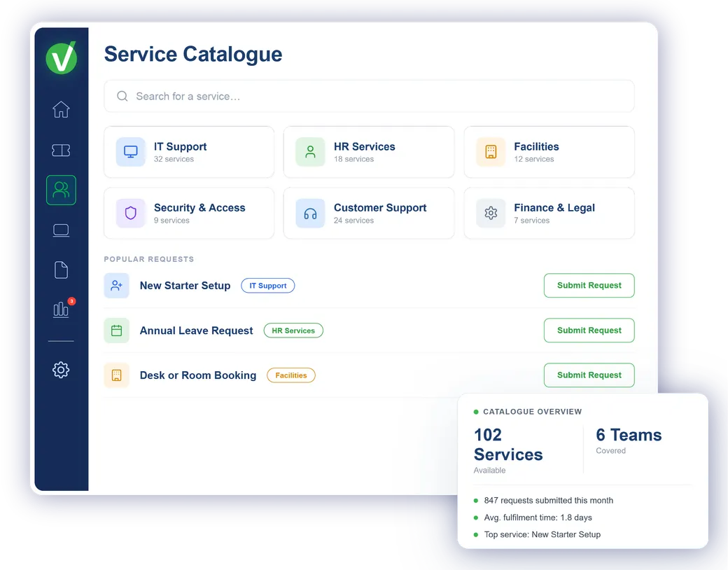Submit Request for Annual Leave Request
This screenshot has width=728, height=570.
click(x=589, y=331)
